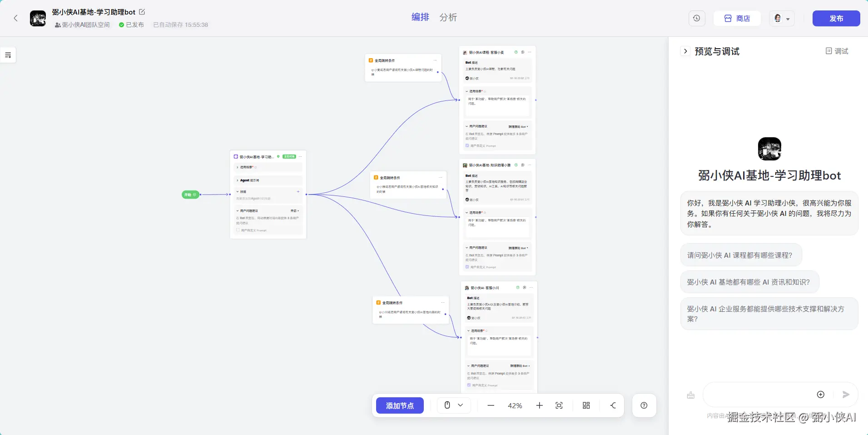Click the 已发布 published status label
This screenshot has width=868, height=435.
[x=131, y=25]
